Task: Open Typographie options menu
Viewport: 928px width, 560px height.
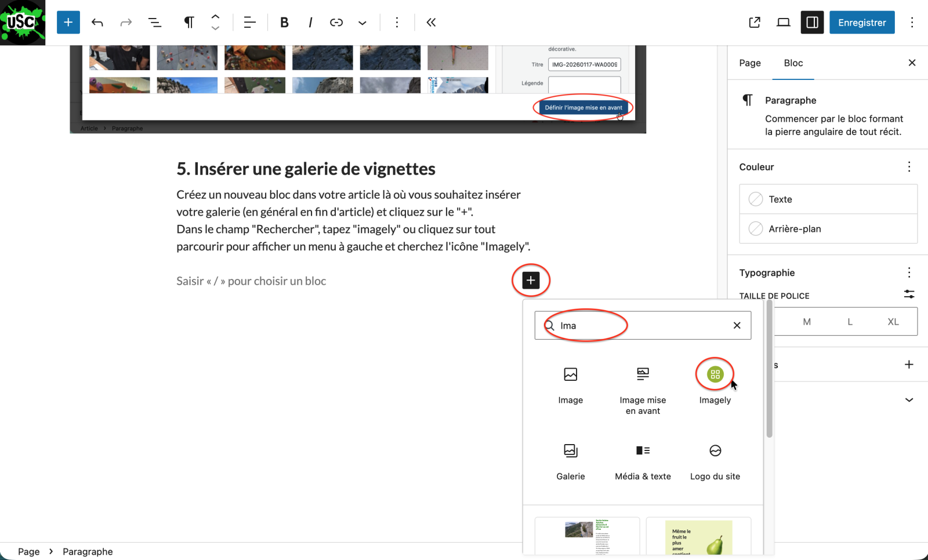Action: (x=909, y=272)
